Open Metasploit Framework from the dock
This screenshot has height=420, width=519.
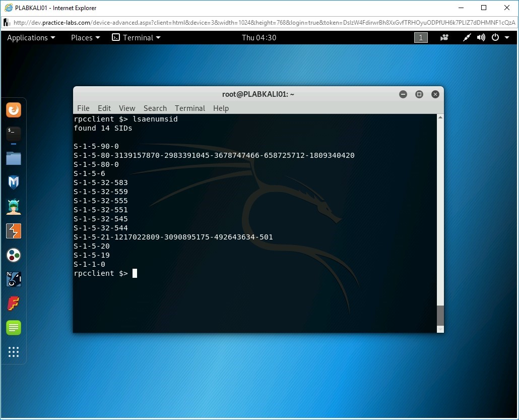tap(14, 182)
